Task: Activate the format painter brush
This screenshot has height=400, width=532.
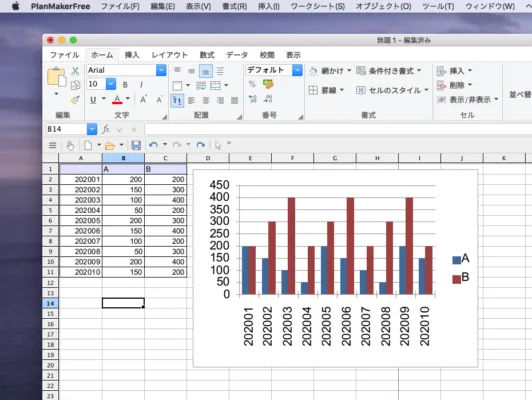Action: [x=75, y=99]
